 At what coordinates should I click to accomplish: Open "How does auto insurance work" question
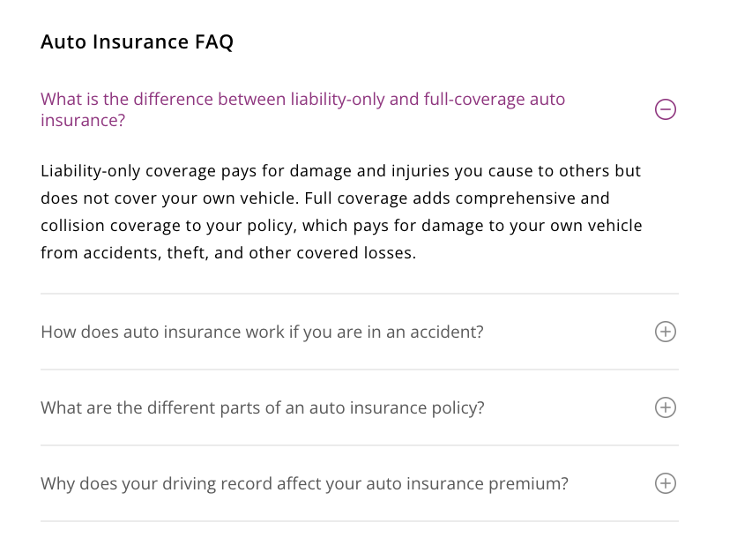(262, 332)
